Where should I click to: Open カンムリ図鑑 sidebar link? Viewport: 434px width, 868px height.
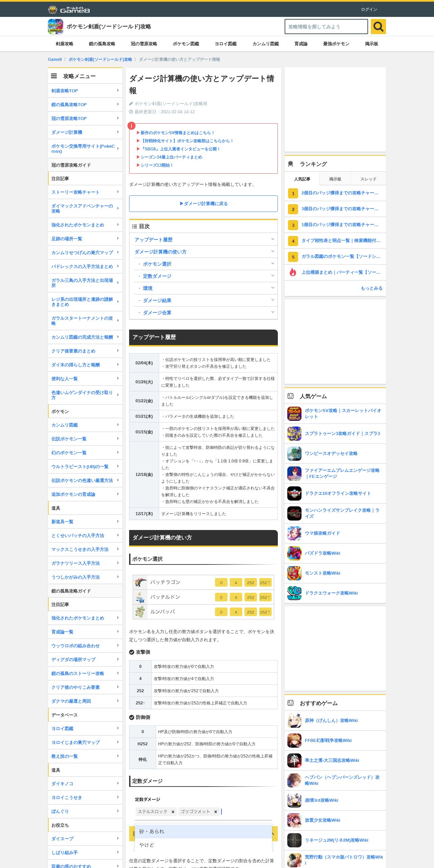85,425
